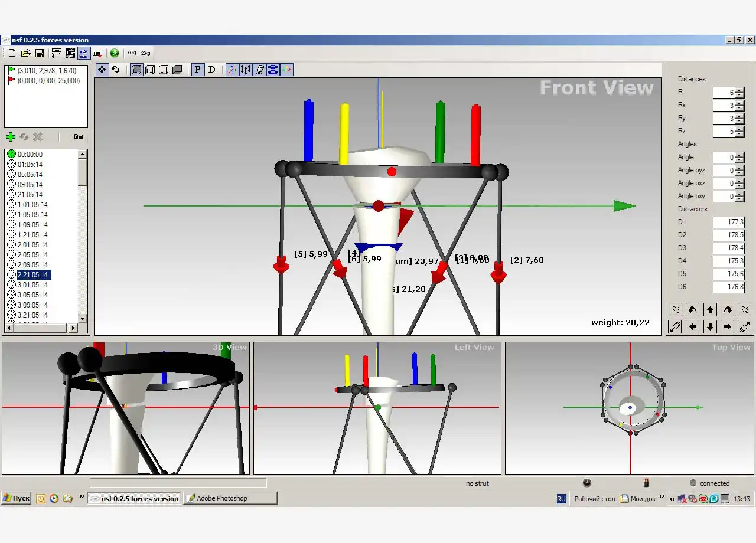Select the solid dark cube view icon
Image resolution: width=756 pixels, height=543 pixels.
coord(177,70)
